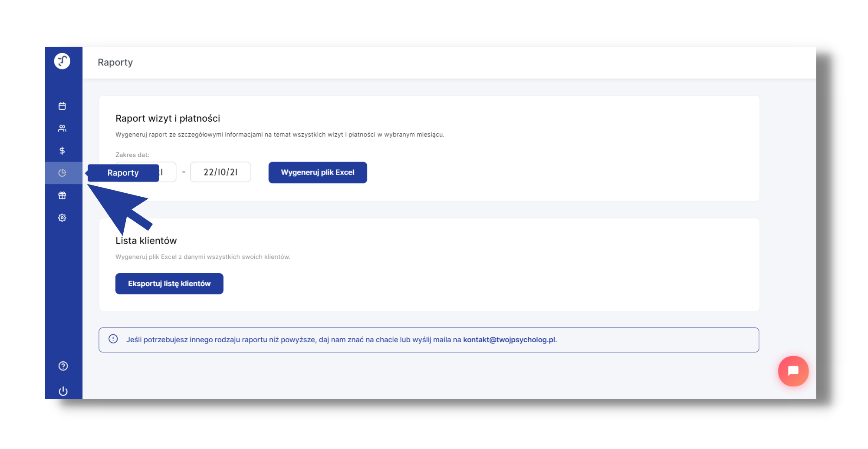This screenshot has width=868, height=449.
Task: Click the end date field 22/10/21
Action: coord(220,172)
